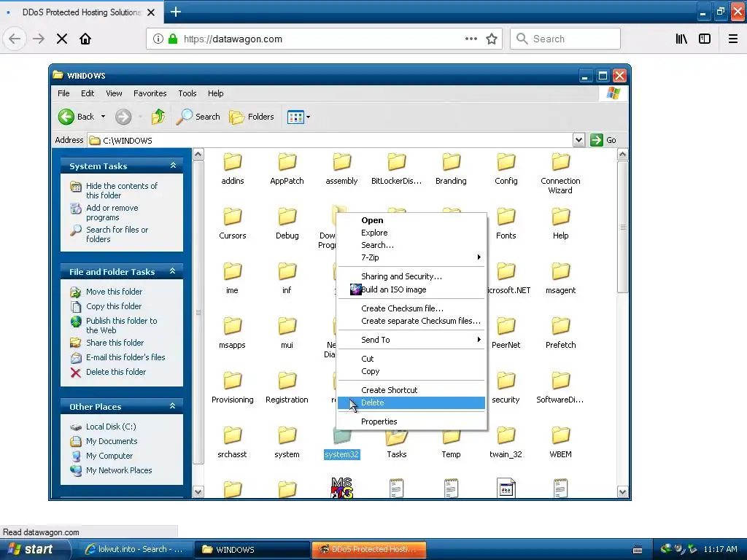Open the Explorer Search toolbar button
The image size is (747, 560).
click(198, 117)
